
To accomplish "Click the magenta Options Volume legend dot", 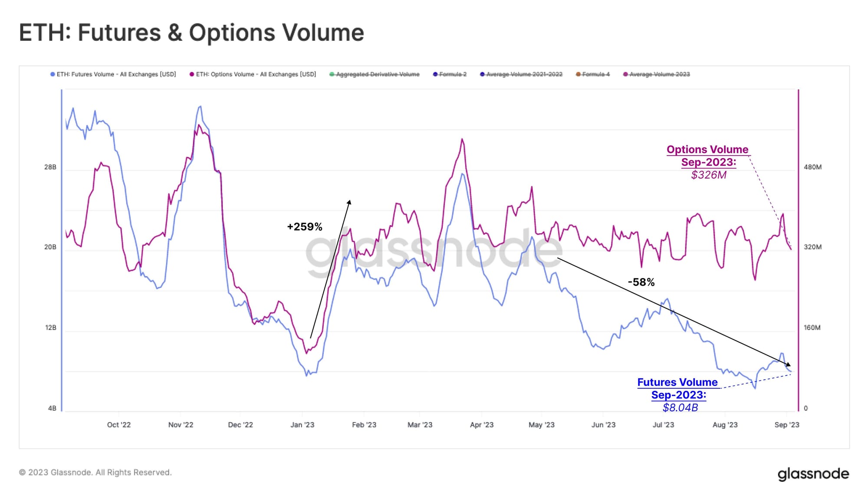I will (x=191, y=74).
